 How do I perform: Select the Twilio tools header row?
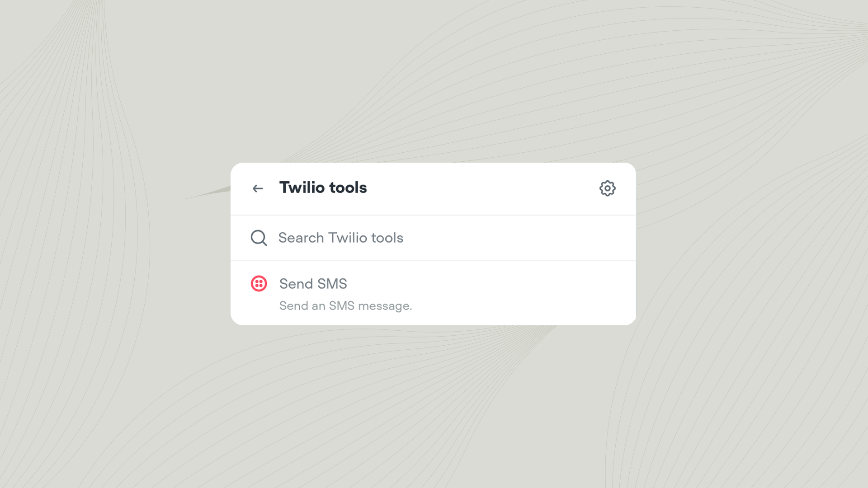433,188
